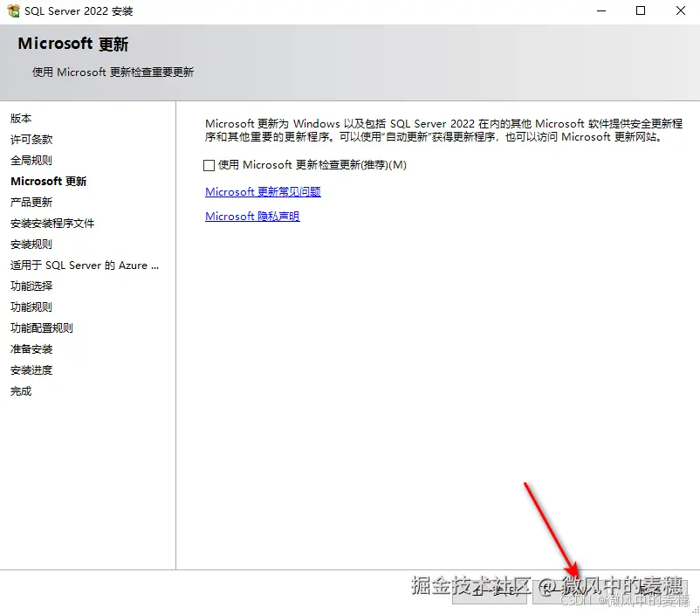Select the 准备安装 step in sidebar
Viewport: 700px width, 614px height.
tap(31, 349)
